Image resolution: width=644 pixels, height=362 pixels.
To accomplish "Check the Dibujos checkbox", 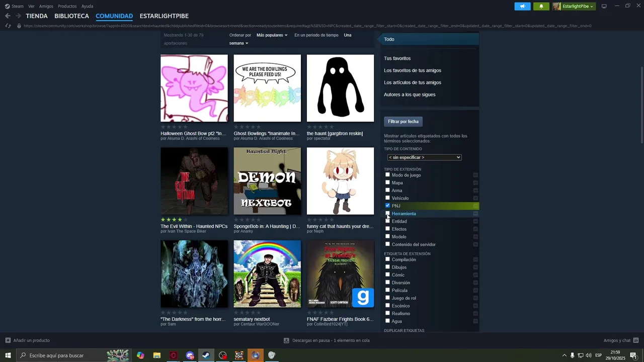I will (387, 267).
